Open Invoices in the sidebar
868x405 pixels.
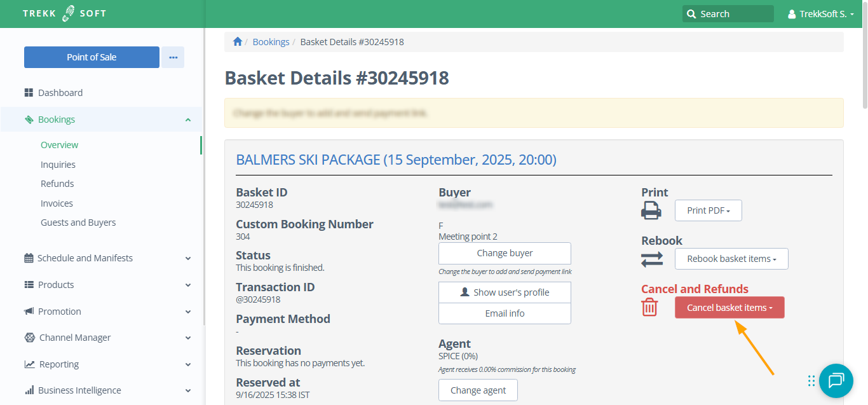tap(57, 203)
